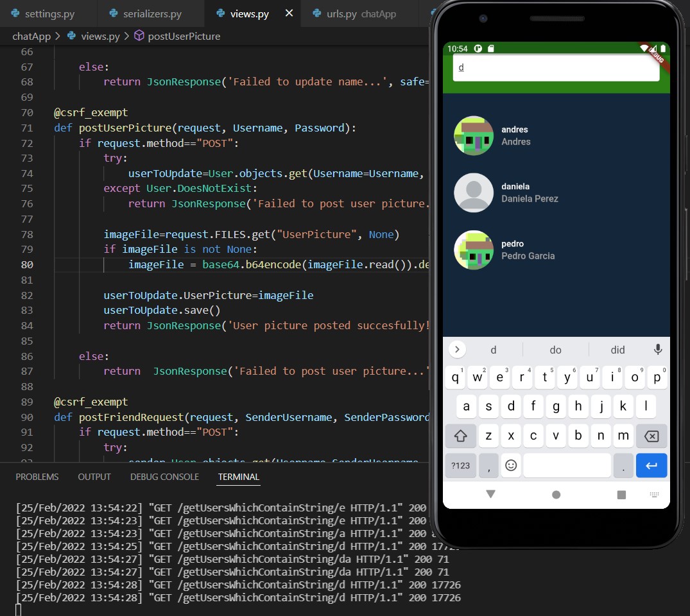
Task: Switch the keyboard to ?123 symbols
Action: 461,465
